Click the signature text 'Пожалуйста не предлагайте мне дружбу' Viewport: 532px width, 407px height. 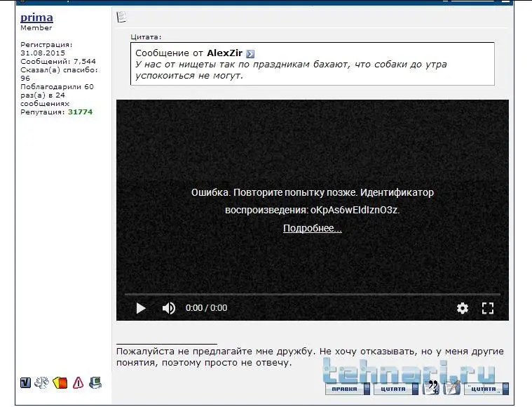(214, 352)
